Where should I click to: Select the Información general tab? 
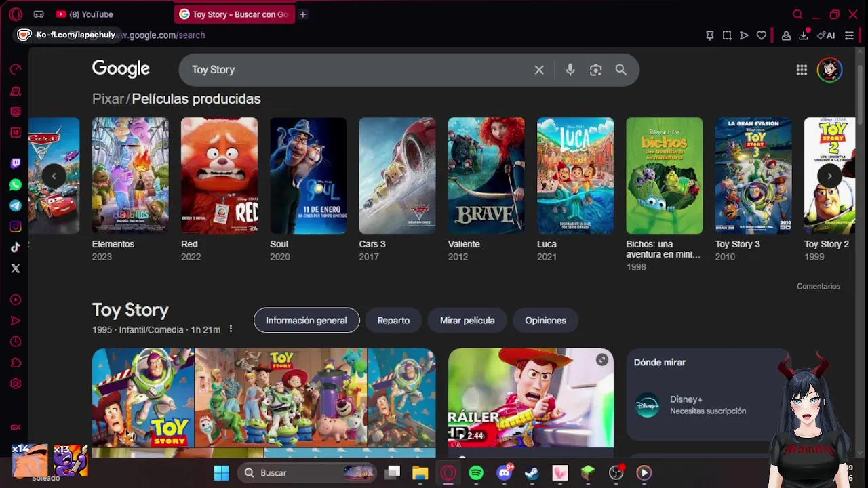pyautogui.click(x=306, y=321)
